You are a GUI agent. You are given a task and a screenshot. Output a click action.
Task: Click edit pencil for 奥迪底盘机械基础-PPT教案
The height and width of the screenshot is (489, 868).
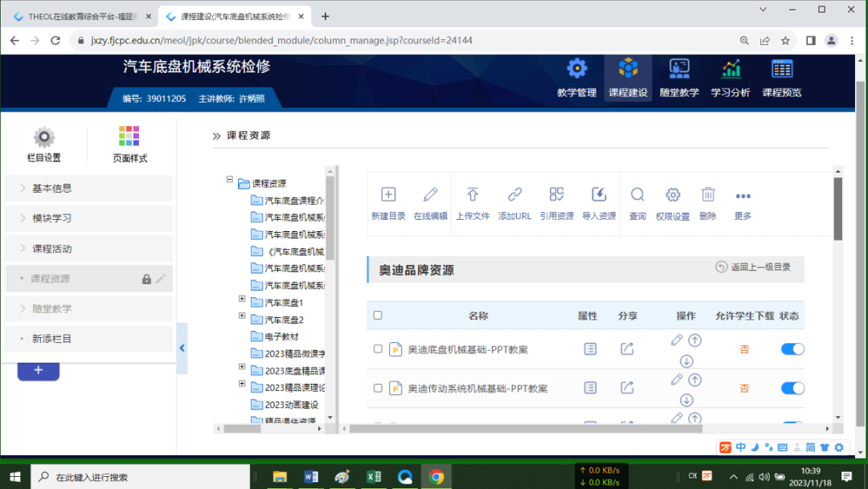[x=677, y=340]
